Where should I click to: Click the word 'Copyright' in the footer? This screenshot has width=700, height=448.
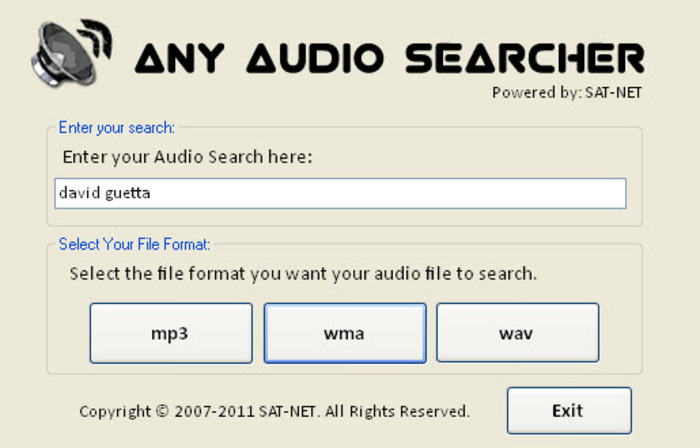115,411
